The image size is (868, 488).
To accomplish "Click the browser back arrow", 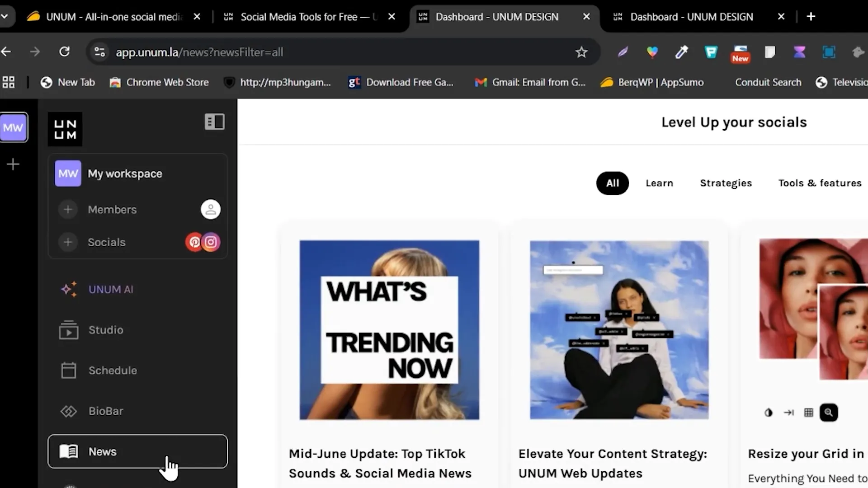I will [6, 52].
